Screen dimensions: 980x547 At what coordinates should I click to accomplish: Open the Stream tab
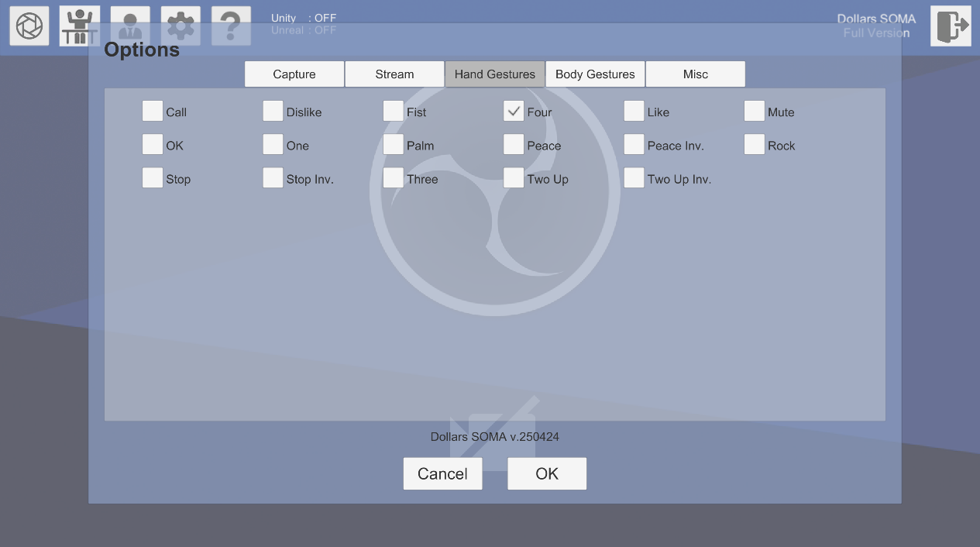point(394,74)
